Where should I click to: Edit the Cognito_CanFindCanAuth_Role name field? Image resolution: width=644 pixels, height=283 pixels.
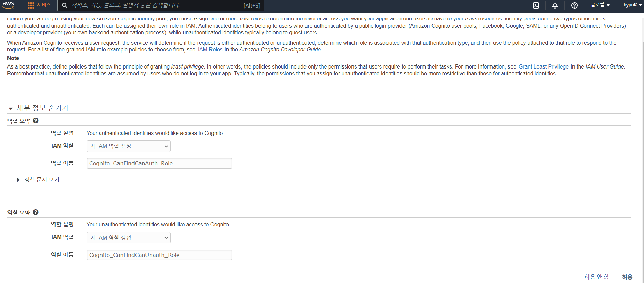coord(159,163)
